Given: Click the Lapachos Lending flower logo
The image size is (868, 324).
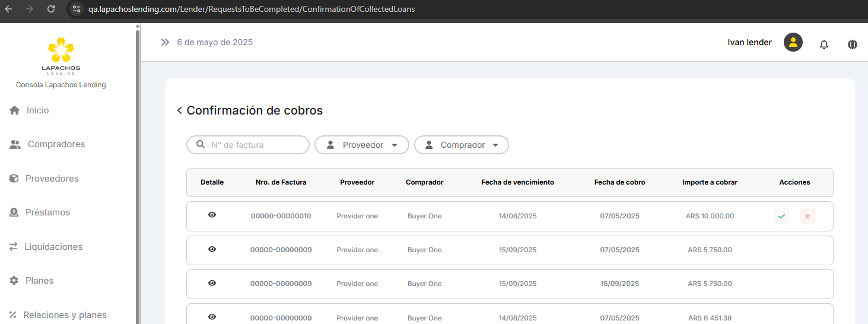Looking at the screenshot, I should (61, 50).
